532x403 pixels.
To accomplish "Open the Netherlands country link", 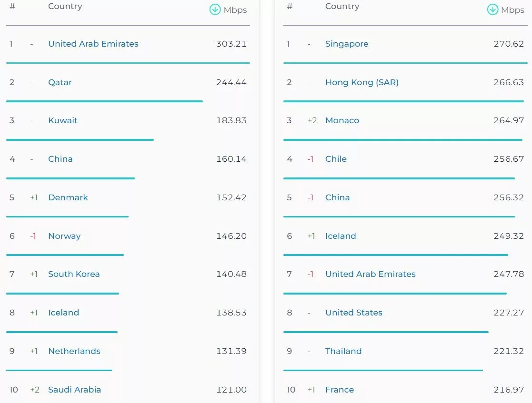I will pyautogui.click(x=74, y=351).
